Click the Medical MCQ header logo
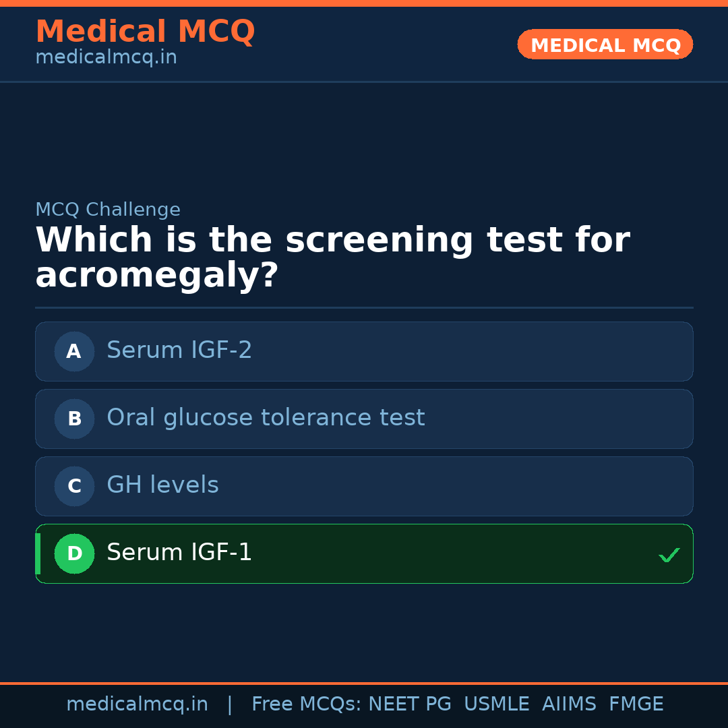Viewport: 728px width, 728px height. [145, 31]
